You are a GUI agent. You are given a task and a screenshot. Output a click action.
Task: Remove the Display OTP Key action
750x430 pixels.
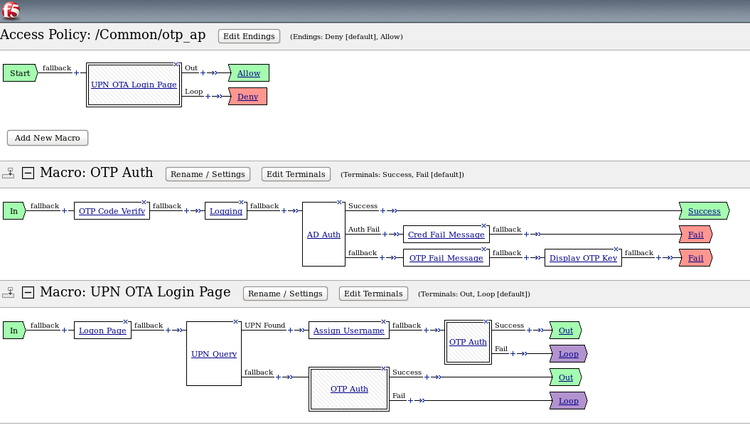617,250
